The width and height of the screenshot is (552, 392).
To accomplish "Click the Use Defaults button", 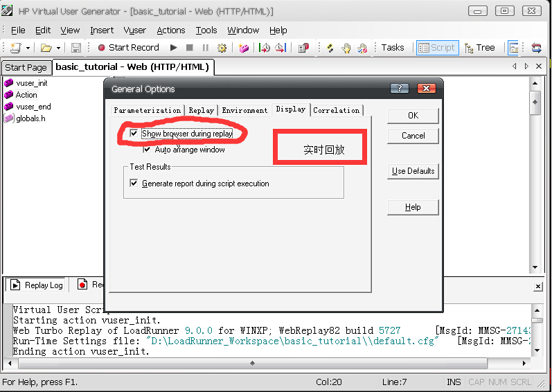I will [x=413, y=171].
